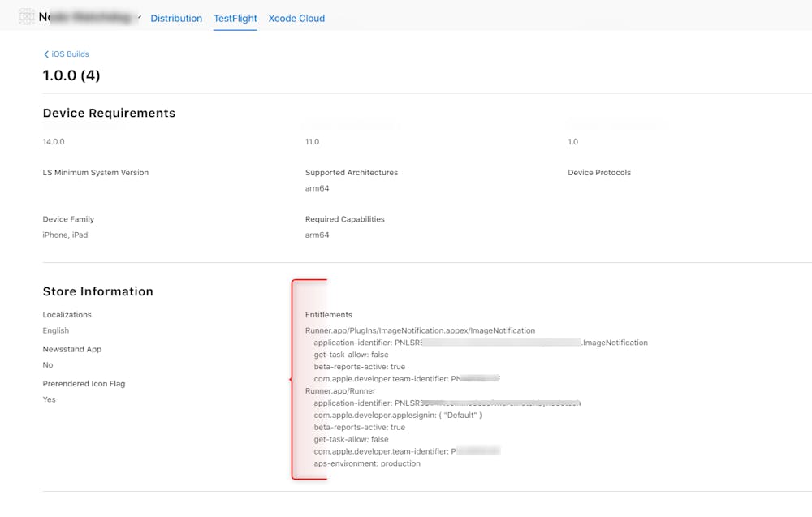Open the Xcode Cloud tab
The image size is (812, 517).
pos(296,18)
